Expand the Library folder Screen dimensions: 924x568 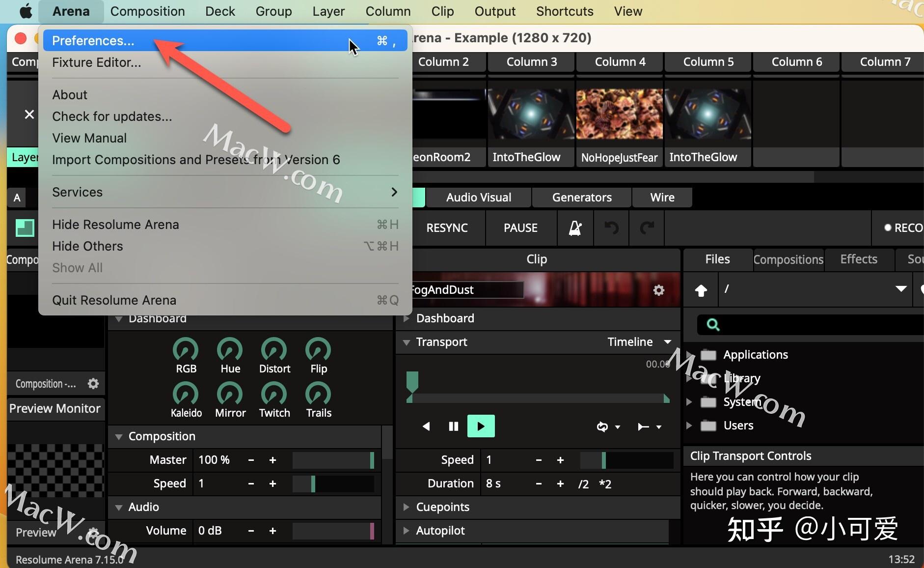(x=689, y=378)
